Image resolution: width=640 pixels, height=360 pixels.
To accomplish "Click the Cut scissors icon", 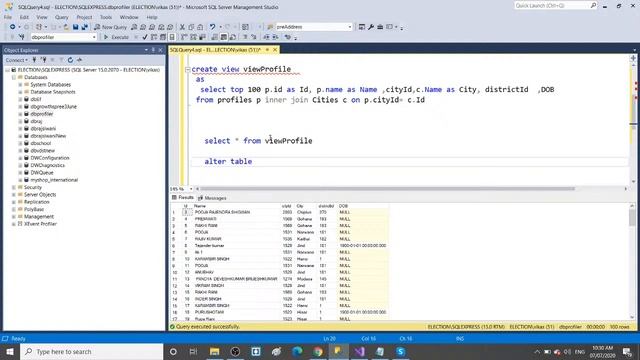I will 182,27.
